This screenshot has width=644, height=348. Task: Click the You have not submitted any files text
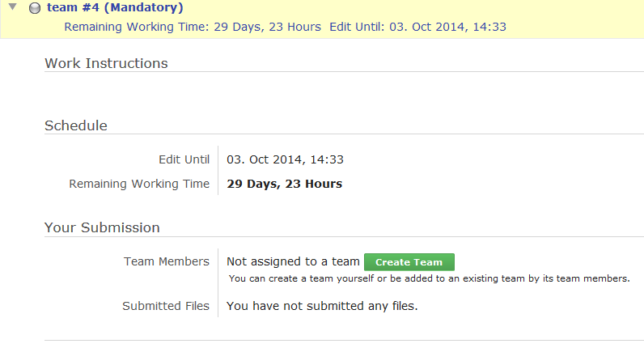[322, 306]
